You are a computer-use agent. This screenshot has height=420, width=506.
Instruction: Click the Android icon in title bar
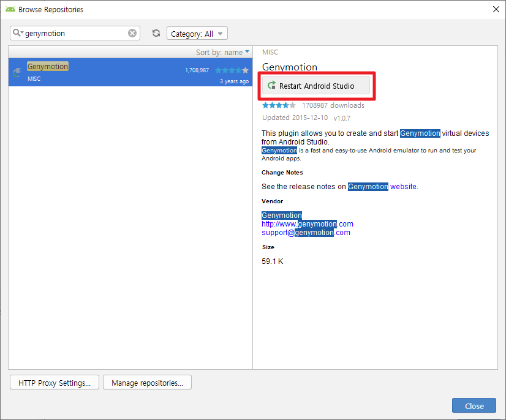point(10,9)
